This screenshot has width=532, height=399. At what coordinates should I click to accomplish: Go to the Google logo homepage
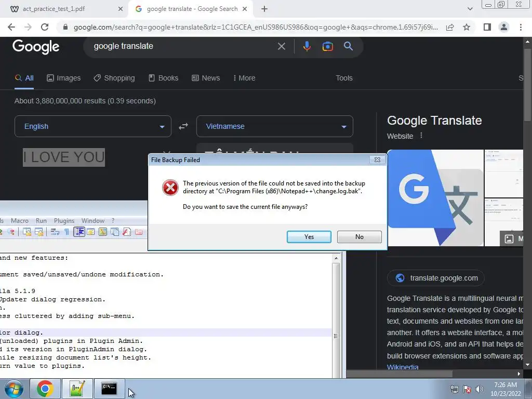coord(36,46)
